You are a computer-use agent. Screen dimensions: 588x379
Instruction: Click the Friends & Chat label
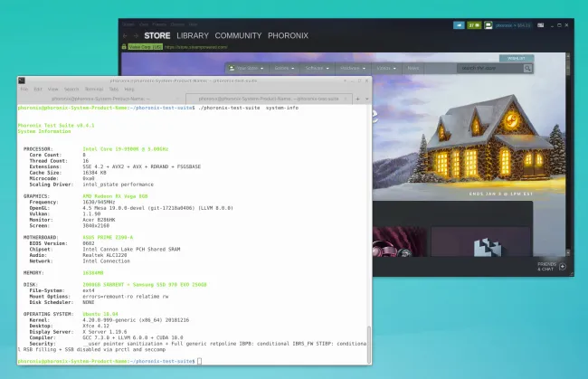(546, 267)
